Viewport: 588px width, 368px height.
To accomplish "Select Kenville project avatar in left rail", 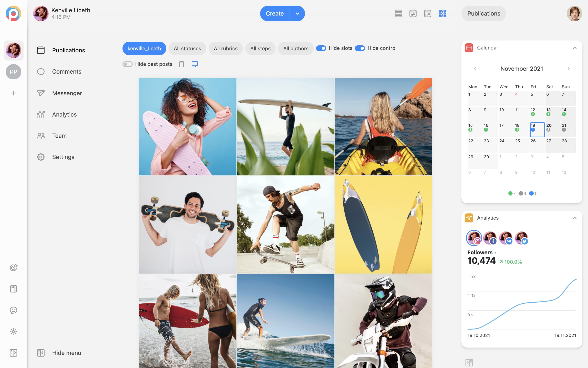I will click(13, 50).
